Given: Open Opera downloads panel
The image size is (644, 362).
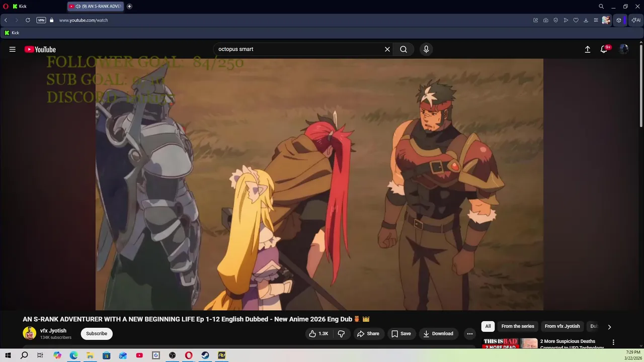Looking at the screenshot, I should coord(586,20).
